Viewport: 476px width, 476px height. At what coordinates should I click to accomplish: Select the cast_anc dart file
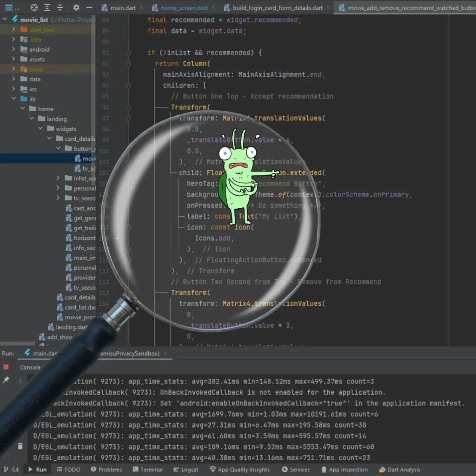80,208
